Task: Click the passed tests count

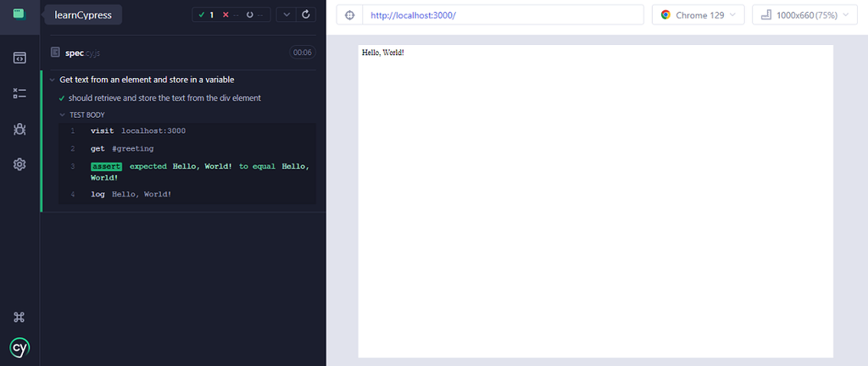Action: pos(206,15)
